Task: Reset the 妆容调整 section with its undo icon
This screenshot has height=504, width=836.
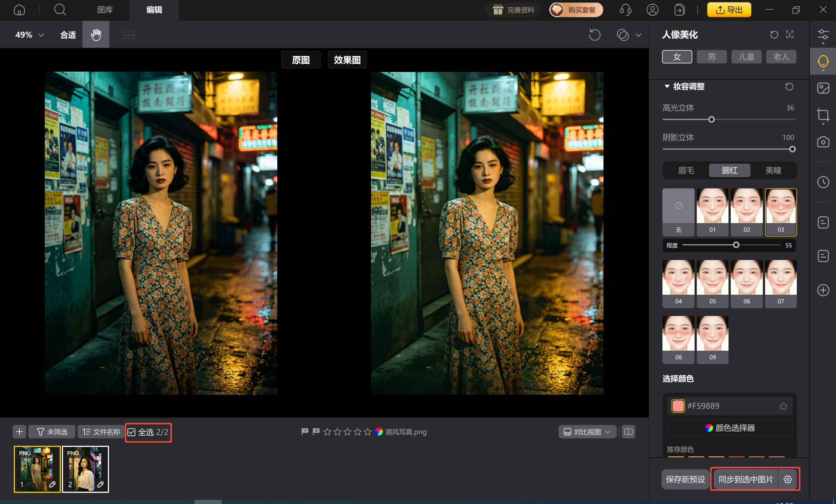Action: click(x=789, y=87)
